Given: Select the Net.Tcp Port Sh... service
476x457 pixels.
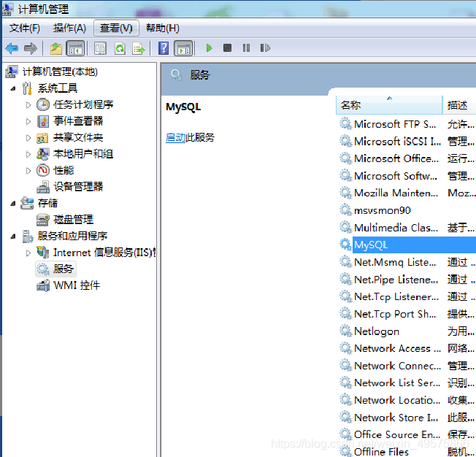Looking at the screenshot, I should pos(395,314).
